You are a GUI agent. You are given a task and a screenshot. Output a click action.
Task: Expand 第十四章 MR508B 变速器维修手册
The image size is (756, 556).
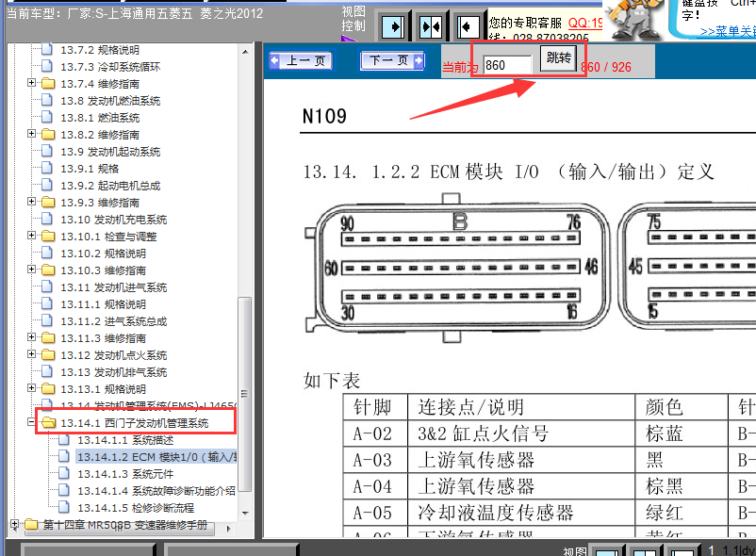click(x=14, y=524)
